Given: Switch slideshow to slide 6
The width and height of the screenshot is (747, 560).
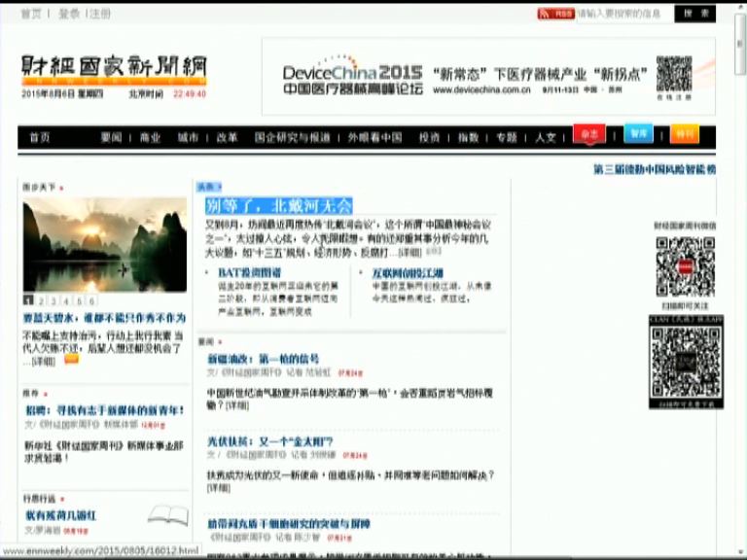Looking at the screenshot, I should pos(92,301).
